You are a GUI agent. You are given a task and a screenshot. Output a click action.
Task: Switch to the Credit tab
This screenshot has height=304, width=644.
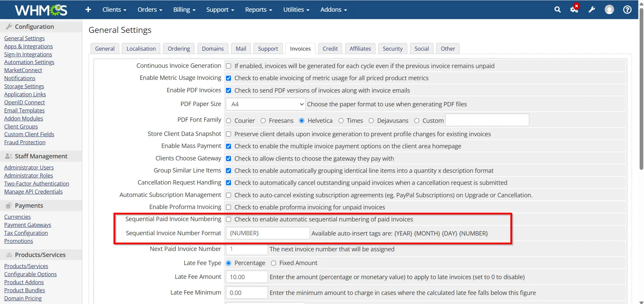point(330,49)
